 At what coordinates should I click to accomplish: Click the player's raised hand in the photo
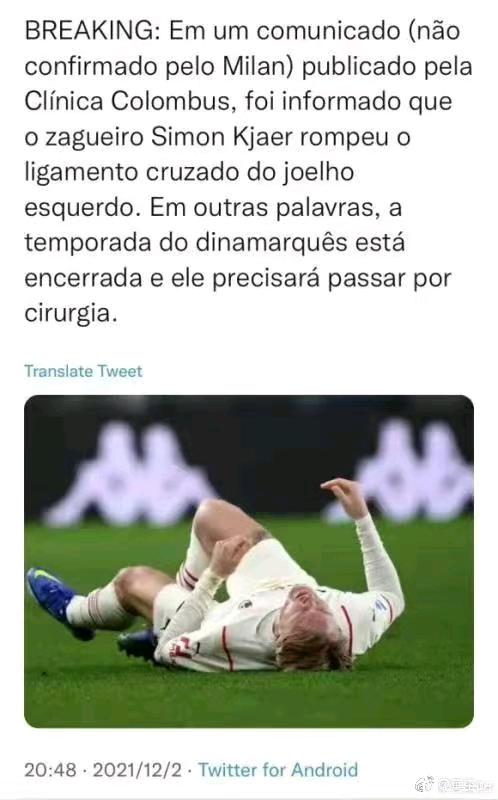point(345,496)
